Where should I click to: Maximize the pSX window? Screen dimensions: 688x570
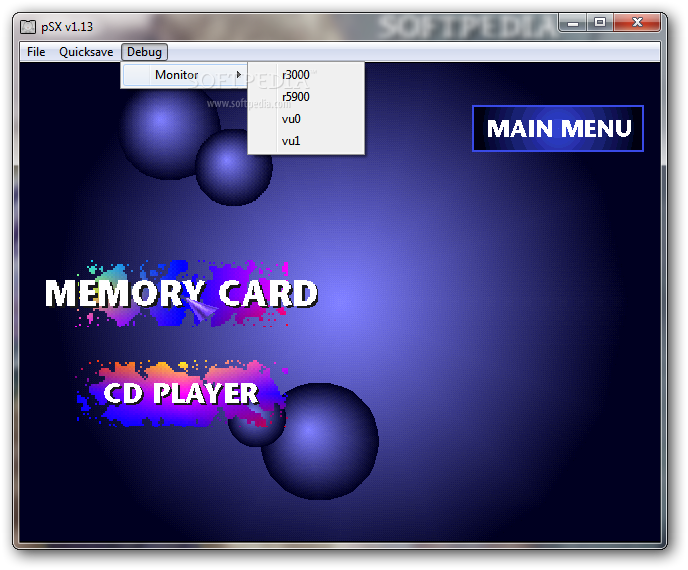(600, 22)
